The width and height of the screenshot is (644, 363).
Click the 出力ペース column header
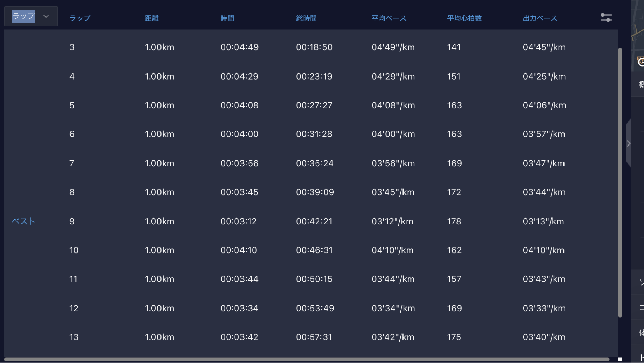(540, 18)
